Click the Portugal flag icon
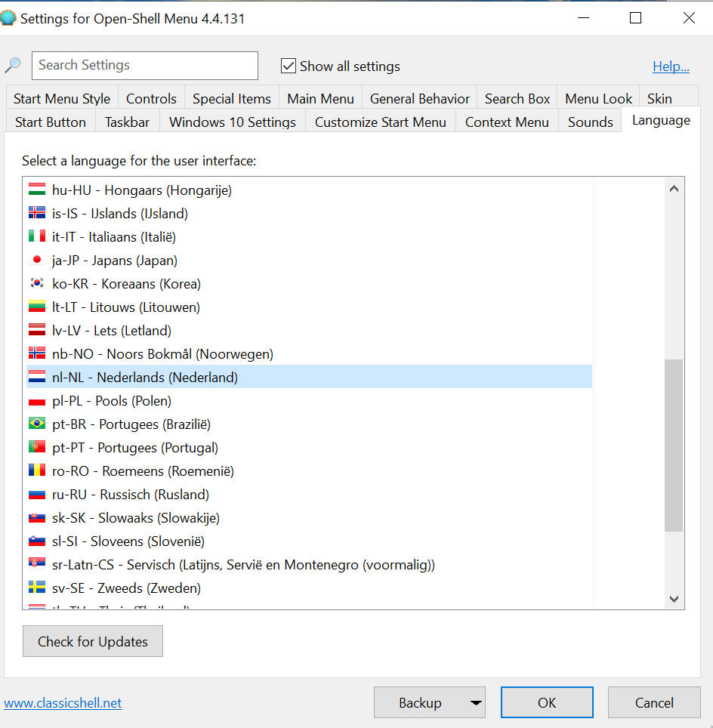 [x=37, y=447]
